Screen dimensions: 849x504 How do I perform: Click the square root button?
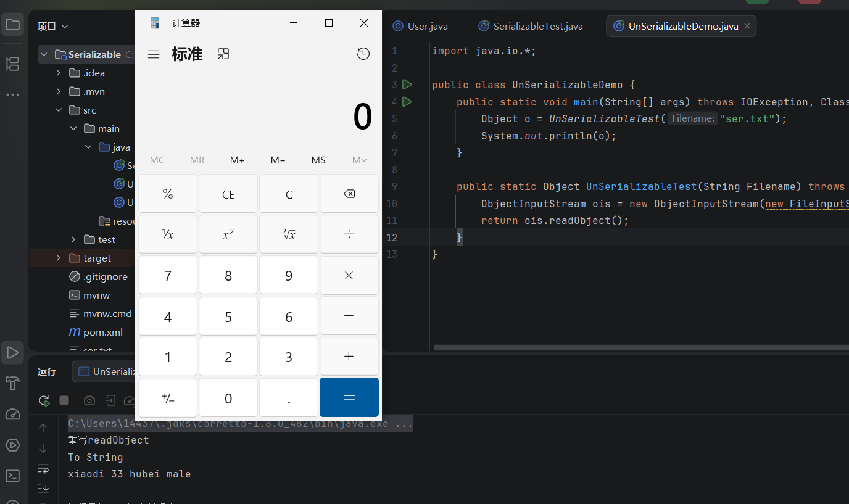coord(289,234)
